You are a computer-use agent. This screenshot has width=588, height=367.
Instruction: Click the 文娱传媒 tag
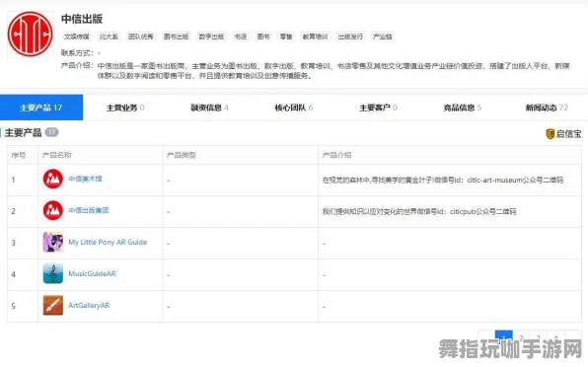click(77, 37)
